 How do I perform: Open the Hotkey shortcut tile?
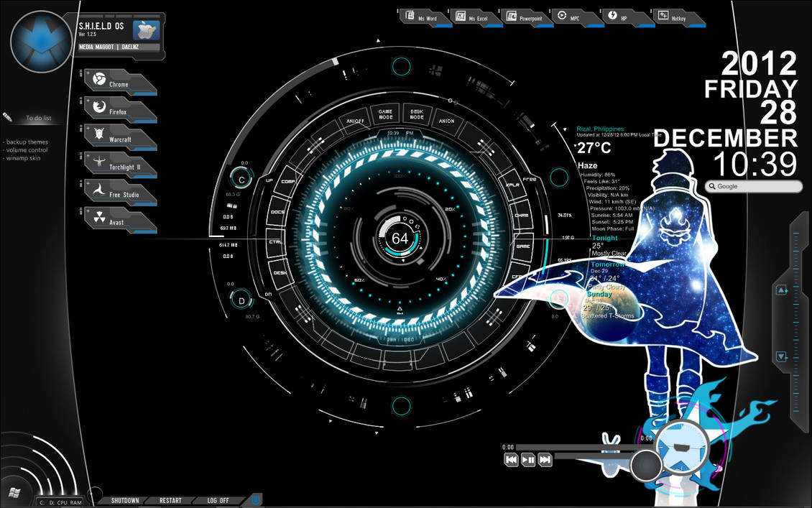(679, 18)
